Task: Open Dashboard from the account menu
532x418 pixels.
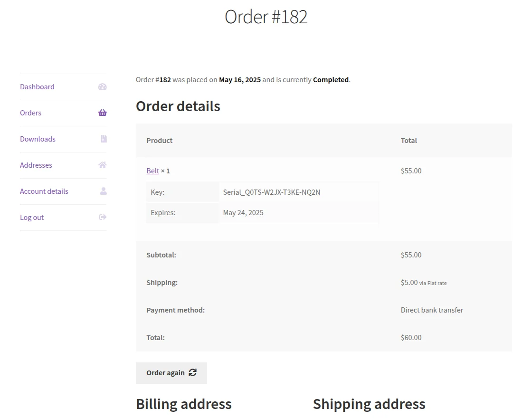Action: coord(37,86)
